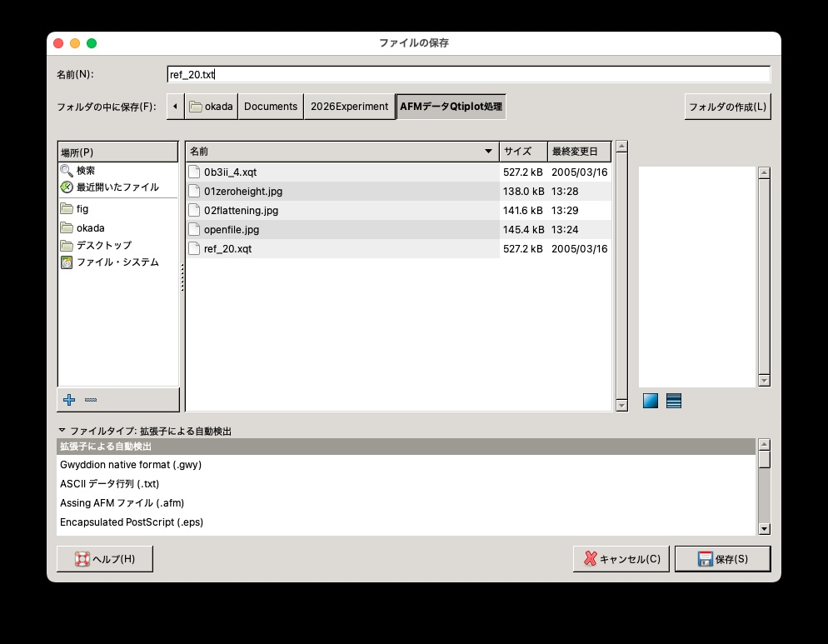828x644 pixels.
Task: Click the file list scrollbar down arrow
Action: point(621,405)
